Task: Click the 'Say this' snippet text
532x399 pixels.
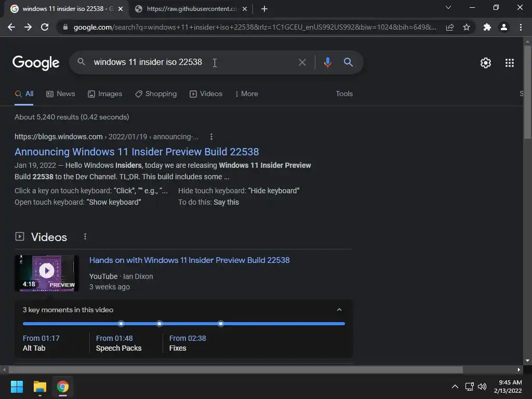Action: click(x=227, y=202)
